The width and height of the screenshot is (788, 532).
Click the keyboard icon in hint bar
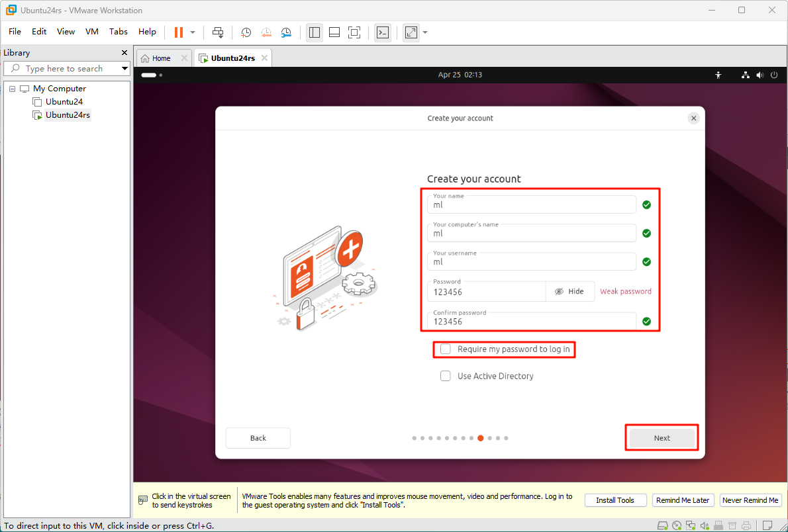pyautogui.click(x=143, y=500)
